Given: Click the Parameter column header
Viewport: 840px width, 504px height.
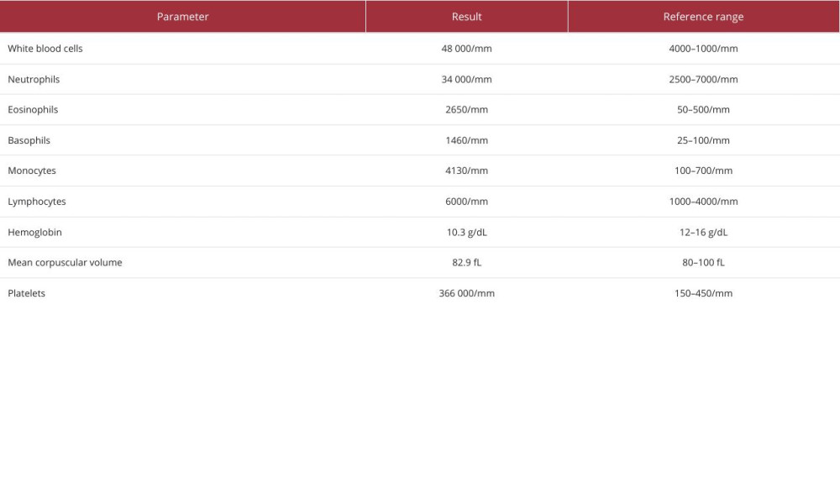Looking at the screenshot, I should pos(182,17).
